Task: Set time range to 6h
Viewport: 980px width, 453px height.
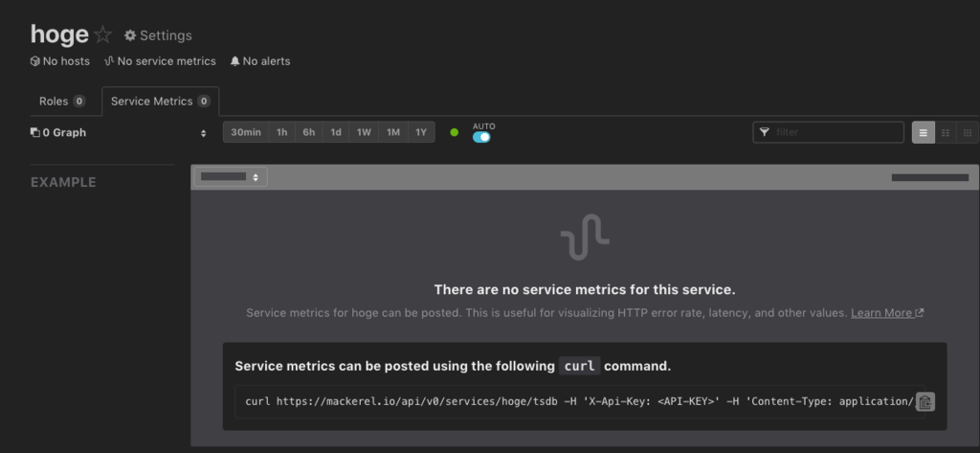Action: pos(309,132)
